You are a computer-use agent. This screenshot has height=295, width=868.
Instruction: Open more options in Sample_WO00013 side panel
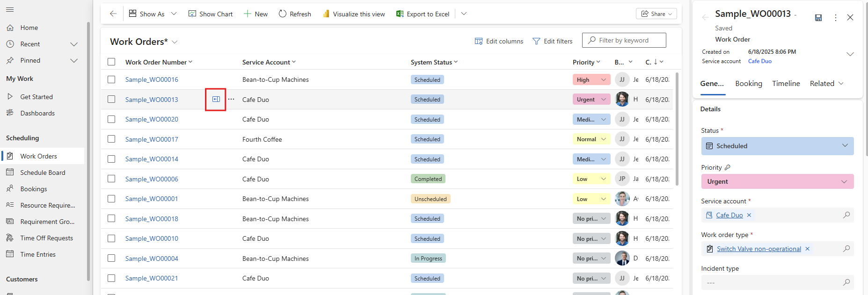coord(836,18)
